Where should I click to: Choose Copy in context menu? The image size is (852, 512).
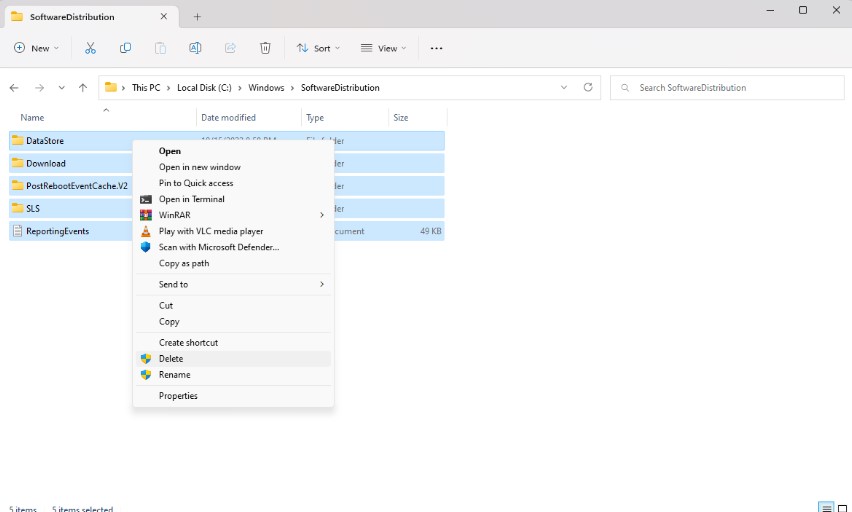[234, 322]
